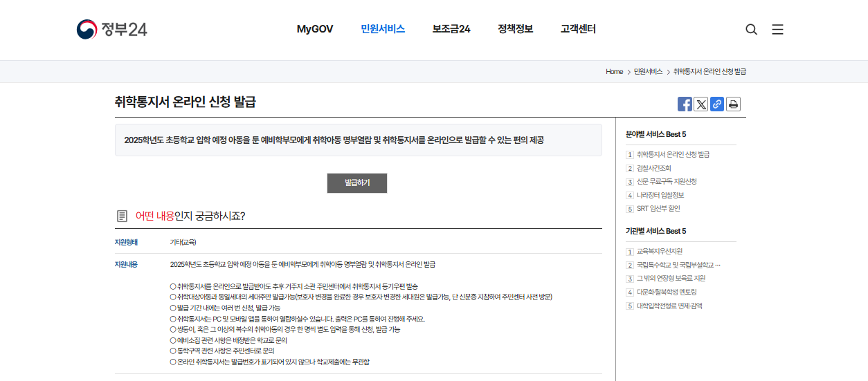Click the 지원형태 row label
Viewport: 868px width, 381px height.
126,242
